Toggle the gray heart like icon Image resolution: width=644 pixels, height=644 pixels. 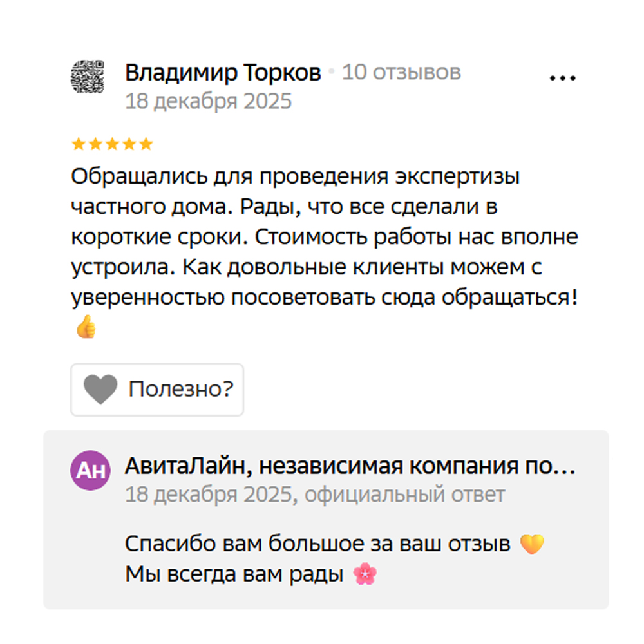coord(100,390)
